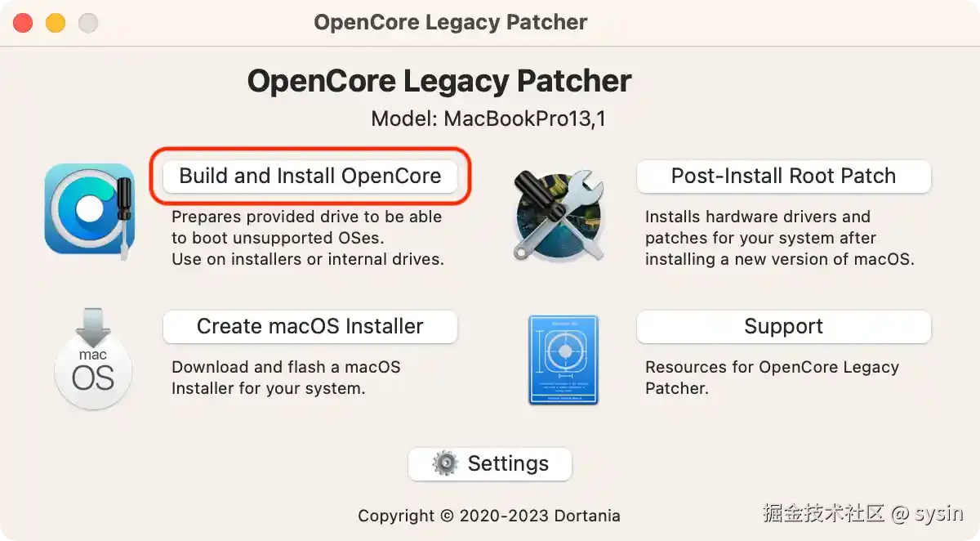Click the gear icon inside the Settings button
Screen dimensions: 980x541
point(445,463)
